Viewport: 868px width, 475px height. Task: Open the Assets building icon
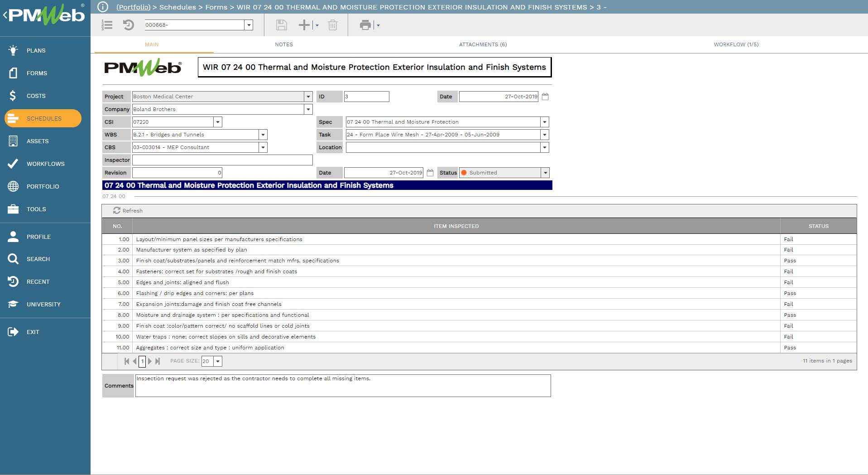coord(13,141)
